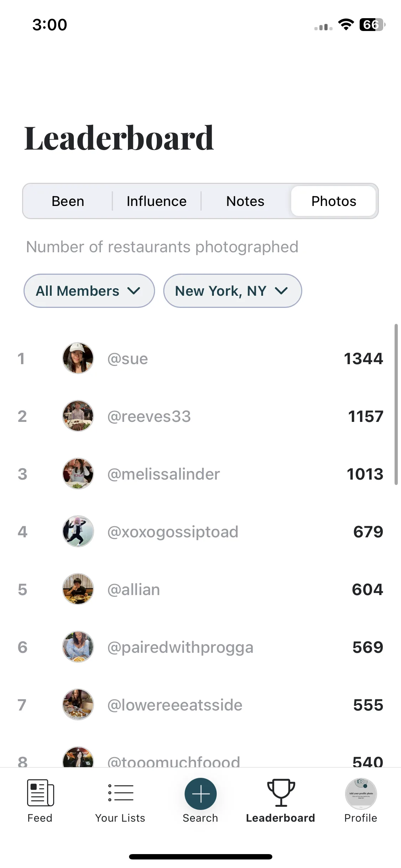Viewport: 401px width, 868px height.
Task: Switch to the Been segment
Action: point(68,201)
